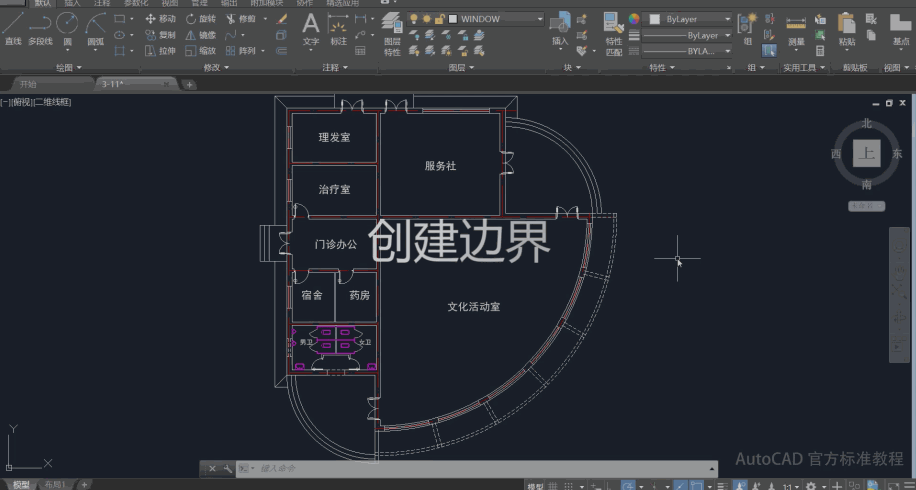
Task: Expand the 绘图 (Draw) panel
Action: (69, 68)
